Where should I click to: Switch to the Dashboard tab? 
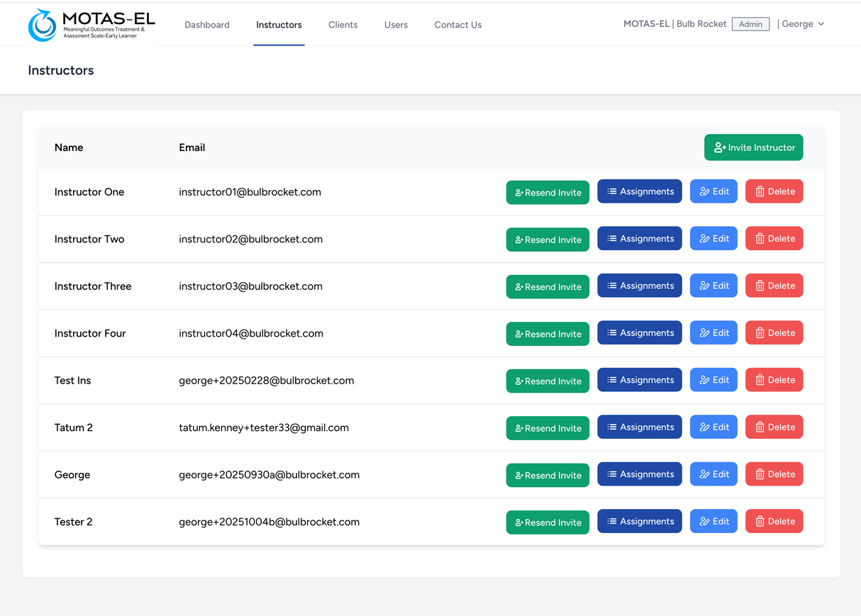tap(206, 24)
